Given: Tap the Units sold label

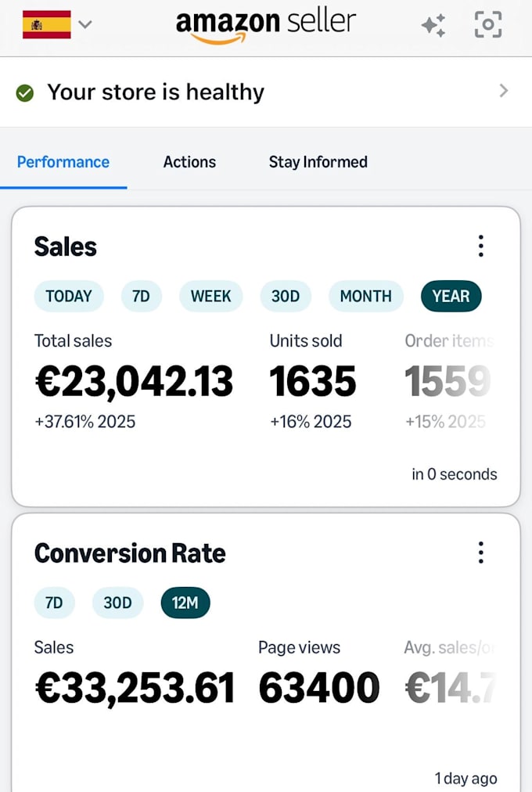Looking at the screenshot, I should pyautogui.click(x=306, y=341).
